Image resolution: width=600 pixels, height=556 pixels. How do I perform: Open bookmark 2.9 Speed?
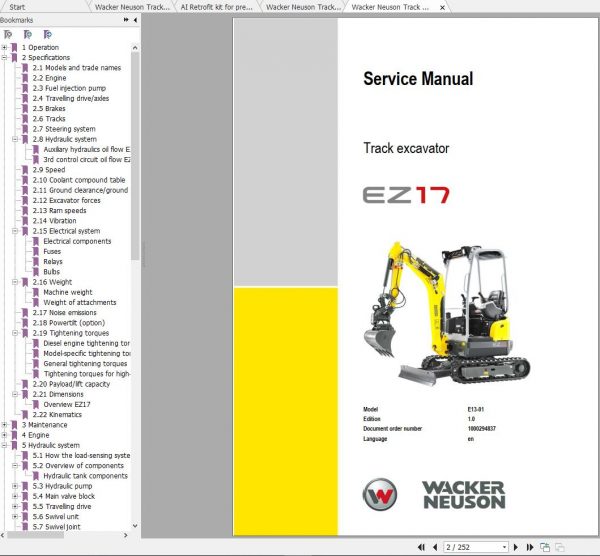[49, 170]
